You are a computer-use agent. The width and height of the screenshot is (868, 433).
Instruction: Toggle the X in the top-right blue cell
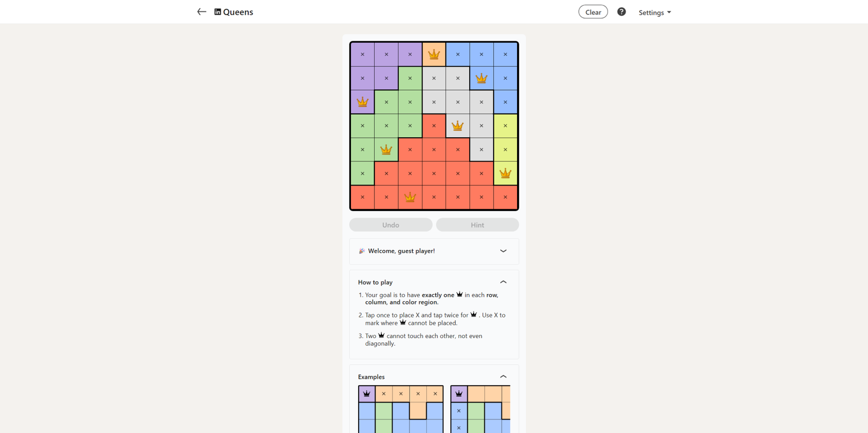pyautogui.click(x=505, y=54)
